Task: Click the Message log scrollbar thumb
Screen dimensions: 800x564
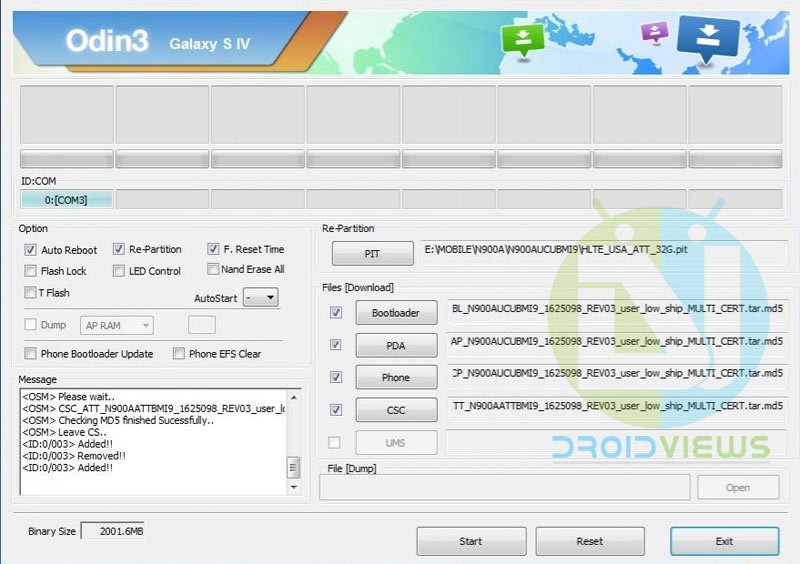Action: point(294,467)
